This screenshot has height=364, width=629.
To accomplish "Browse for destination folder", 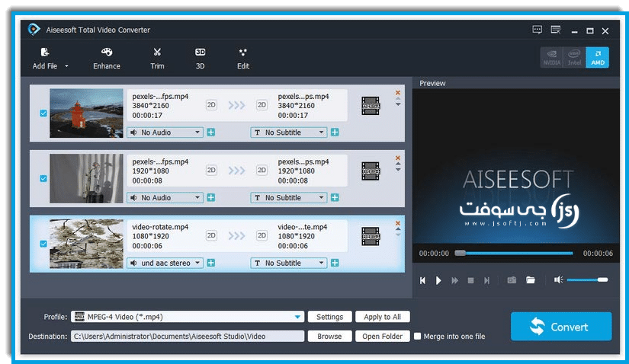I will (x=329, y=337).
